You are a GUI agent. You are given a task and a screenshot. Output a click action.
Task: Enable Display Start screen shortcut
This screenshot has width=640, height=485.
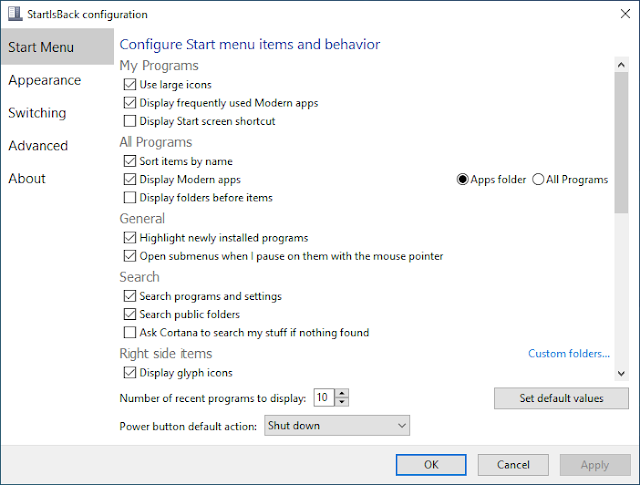(x=130, y=121)
